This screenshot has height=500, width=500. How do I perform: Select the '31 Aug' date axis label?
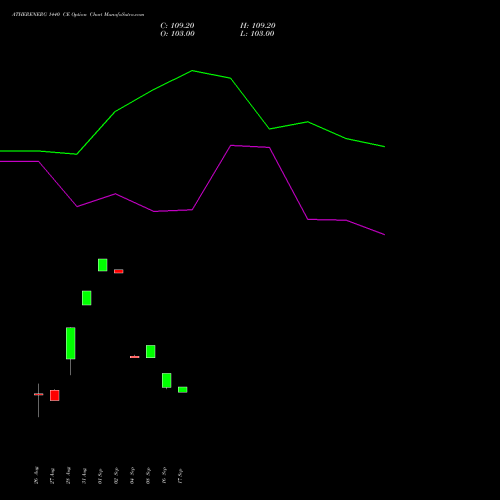(x=84, y=475)
